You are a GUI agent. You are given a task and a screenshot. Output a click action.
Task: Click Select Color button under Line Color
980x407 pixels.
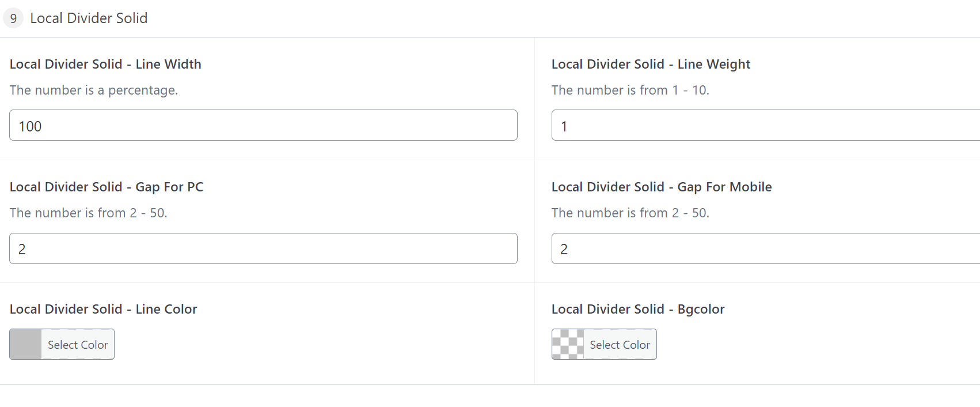pyautogui.click(x=78, y=344)
